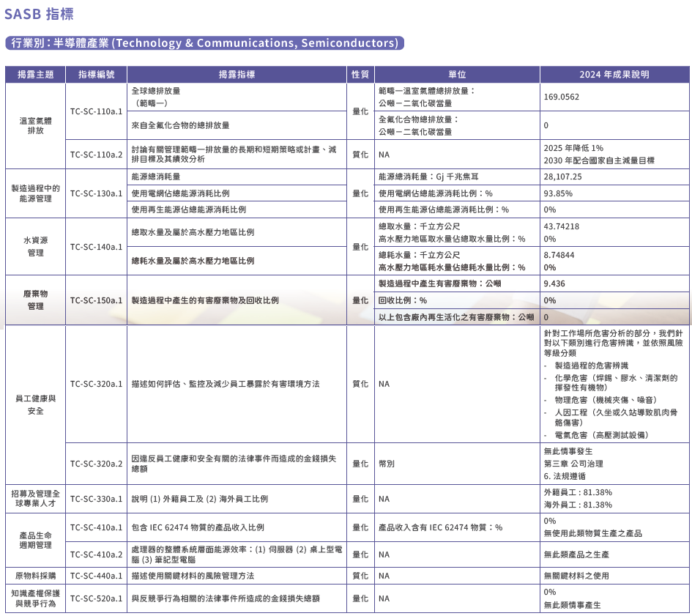Select the TC-SC-150a.1 indicator code
Viewport: 692px width, 616px height.
point(96,300)
